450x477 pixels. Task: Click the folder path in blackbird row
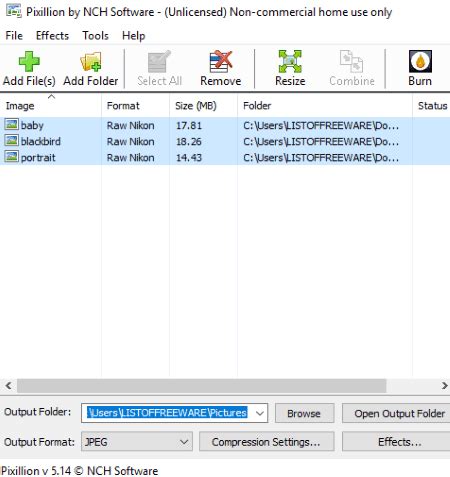coord(321,141)
